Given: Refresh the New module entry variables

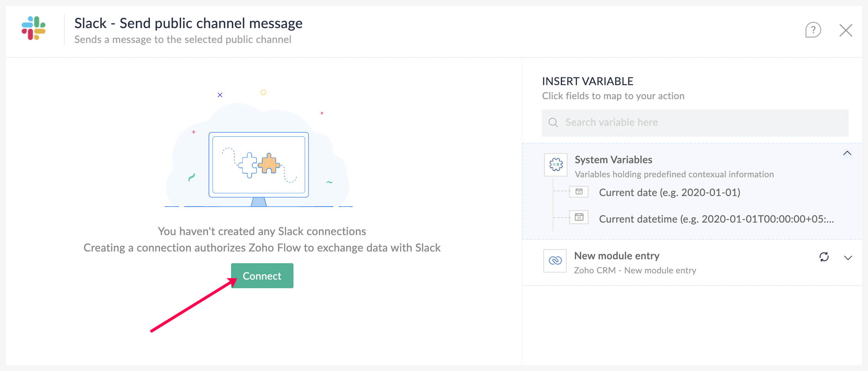Looking at the screenshot, I should coord(824,257).
